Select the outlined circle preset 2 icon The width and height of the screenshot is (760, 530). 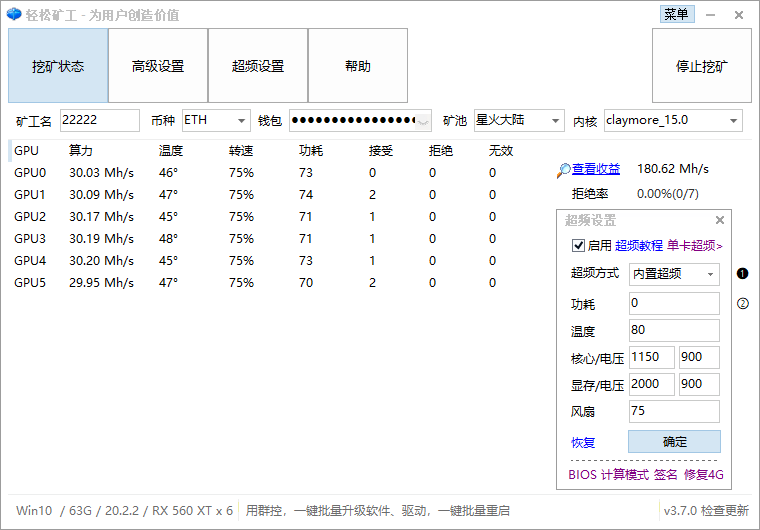pos(743,304)
